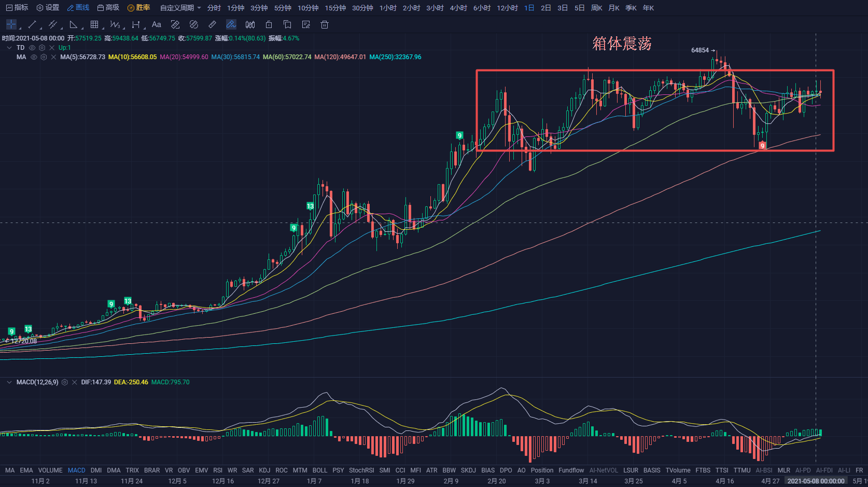Select the KDJ indicator tab
Viewport: 868px width, 487px height.
click(264, 470)
